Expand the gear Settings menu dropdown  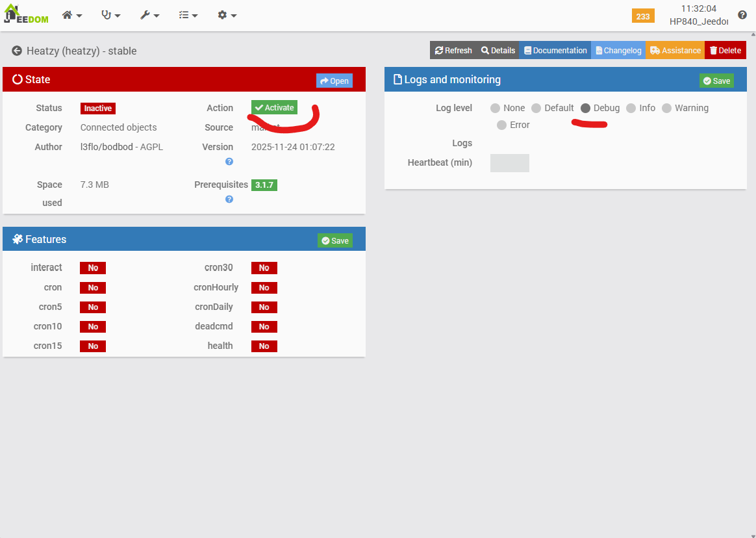coord(227,15)
